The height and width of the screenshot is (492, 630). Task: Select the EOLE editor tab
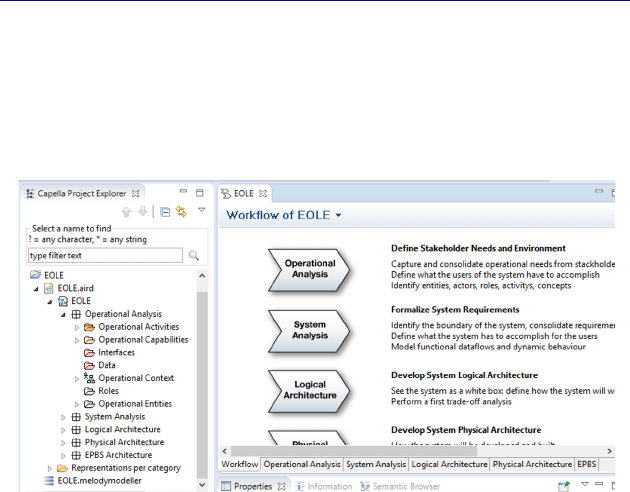tap(243, 194)
